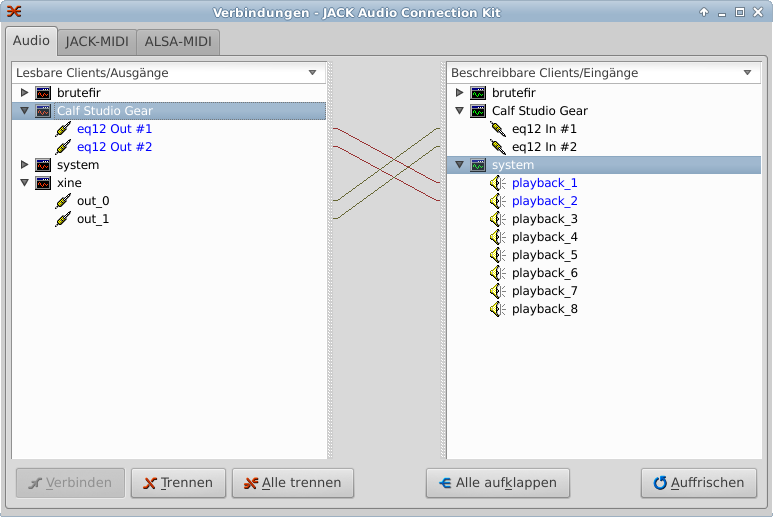Expand system in the outputs list
The image size is (773, 517).
pyautogui.click(x=24, y=165)
